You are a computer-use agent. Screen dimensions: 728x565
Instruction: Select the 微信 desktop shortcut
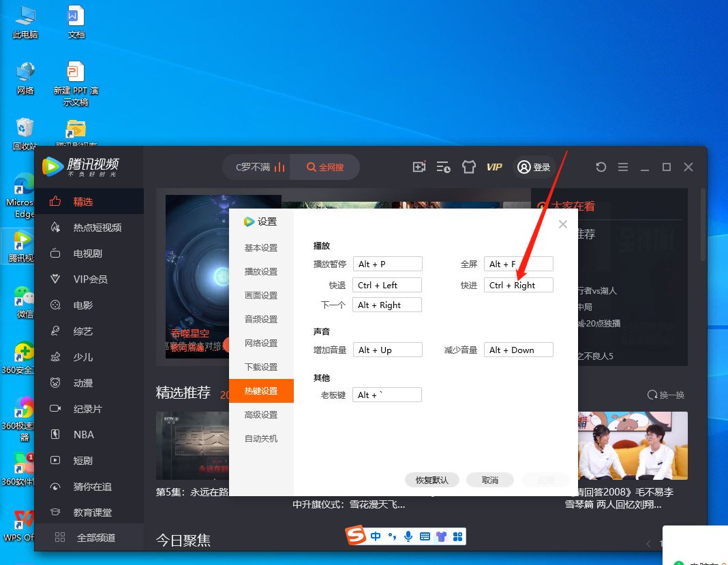pyautogui.click(x=23, y=303)
